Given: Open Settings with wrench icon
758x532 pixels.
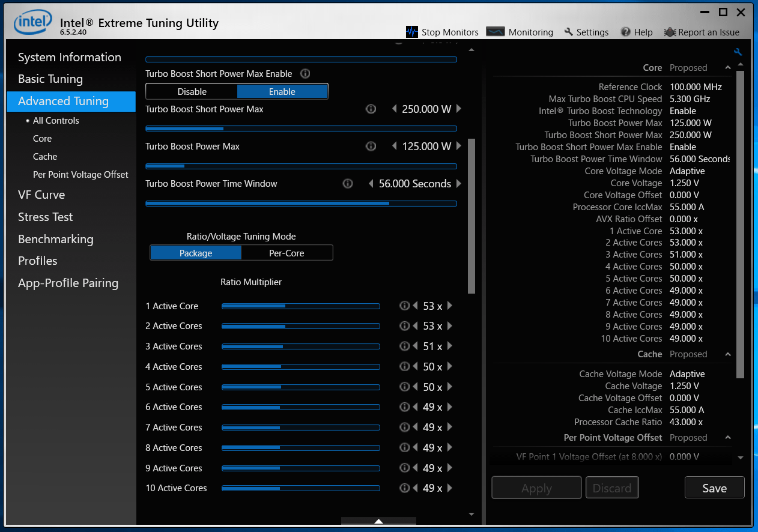Looking at the screenshot, I should (568, 32).
